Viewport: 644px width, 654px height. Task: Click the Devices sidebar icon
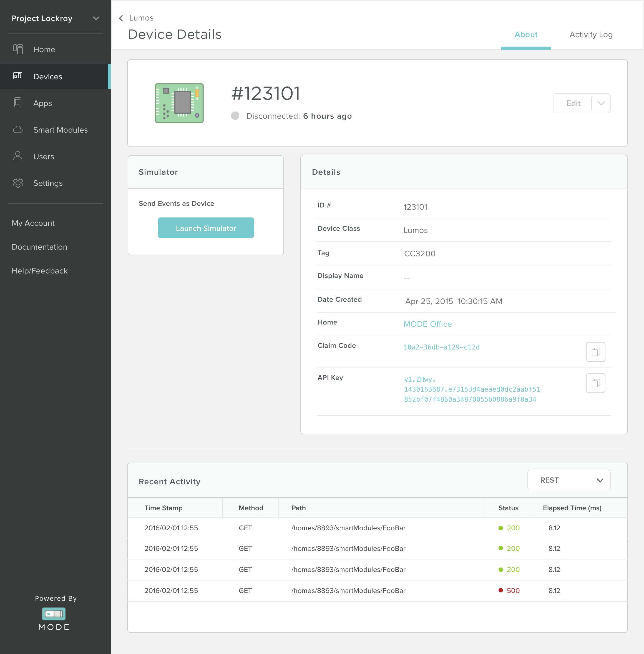(x=18, y=76)
